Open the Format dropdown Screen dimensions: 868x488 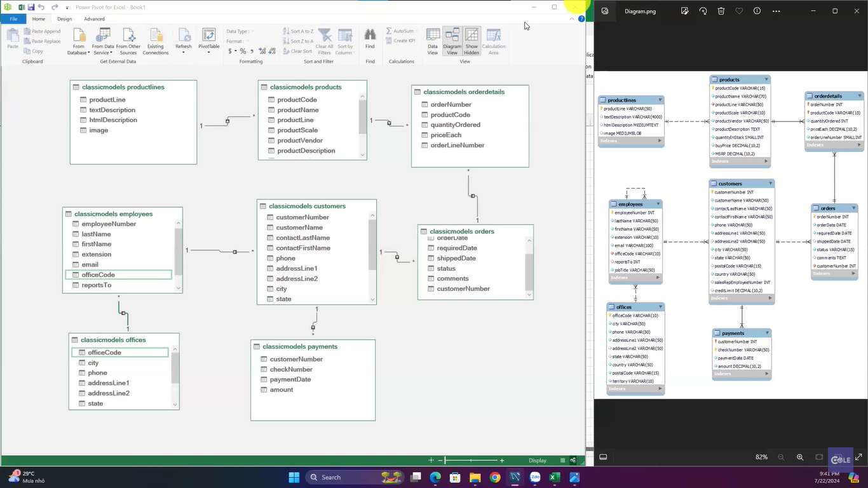tap(237, 41)
